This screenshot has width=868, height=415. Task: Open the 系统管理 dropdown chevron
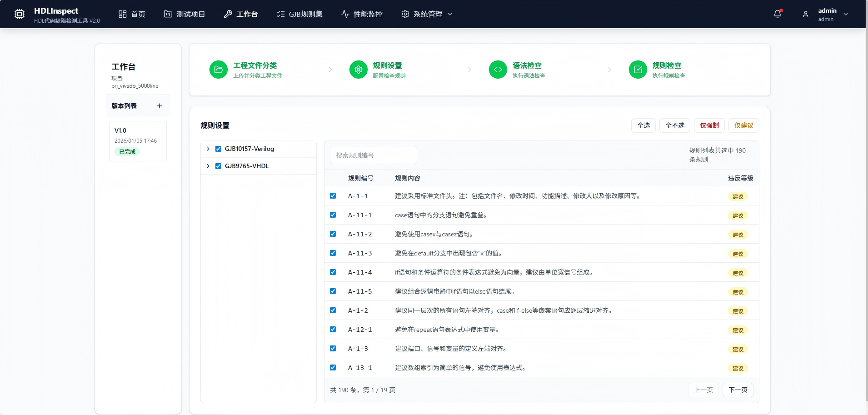tap(450, 14)
